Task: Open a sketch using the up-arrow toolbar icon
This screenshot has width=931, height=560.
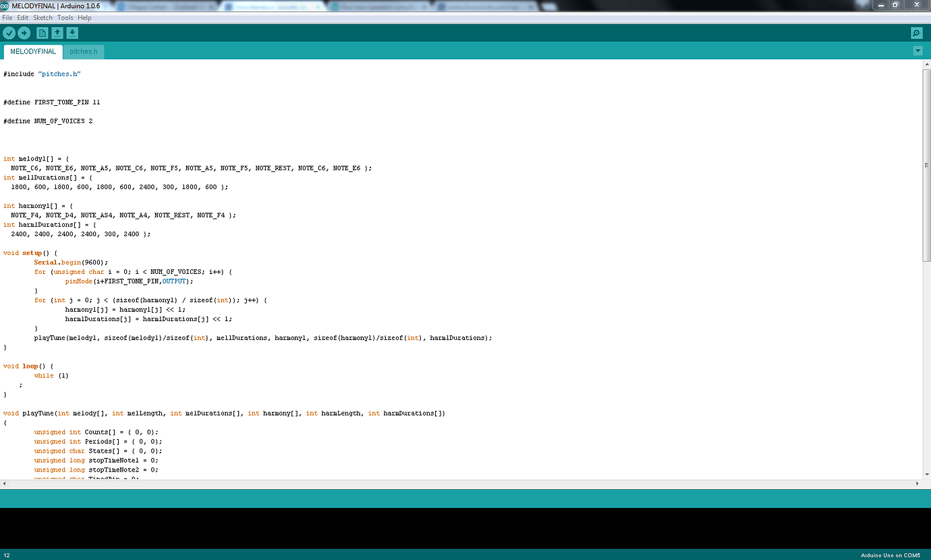Action: click(57, 32)
